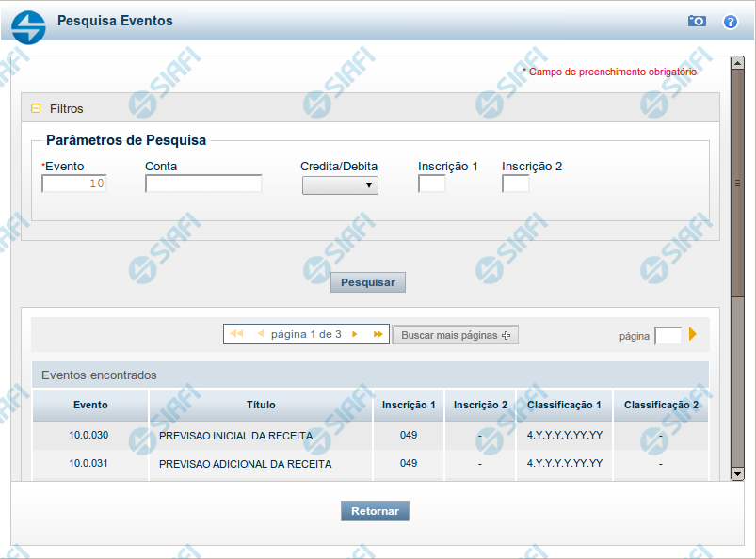Image resolution: width=756 pixels, height=559 pixels.
Task: Jump to last page arrow
Action: 378,334
